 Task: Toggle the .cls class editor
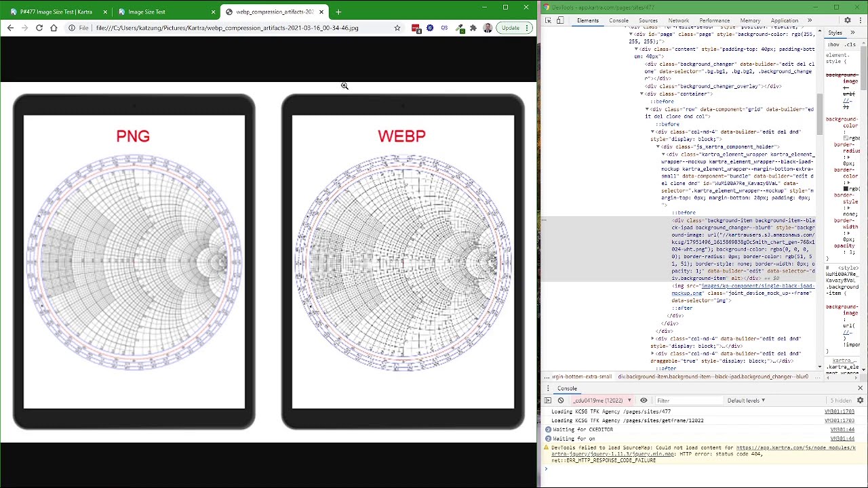click(x=850, y=45)
